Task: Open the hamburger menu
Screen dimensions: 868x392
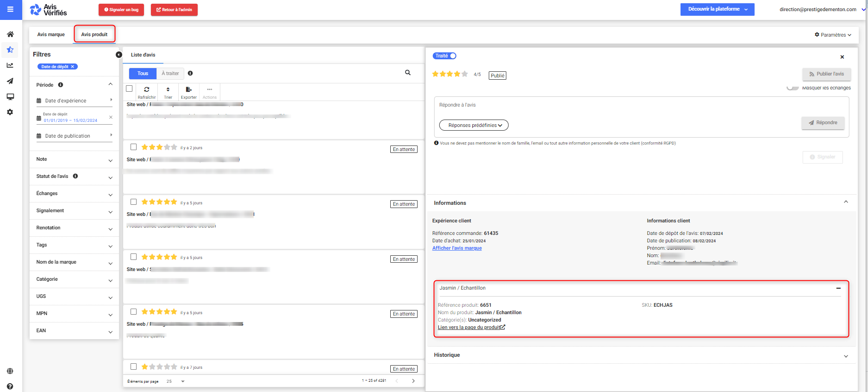Action: click(x=10, y=9)
